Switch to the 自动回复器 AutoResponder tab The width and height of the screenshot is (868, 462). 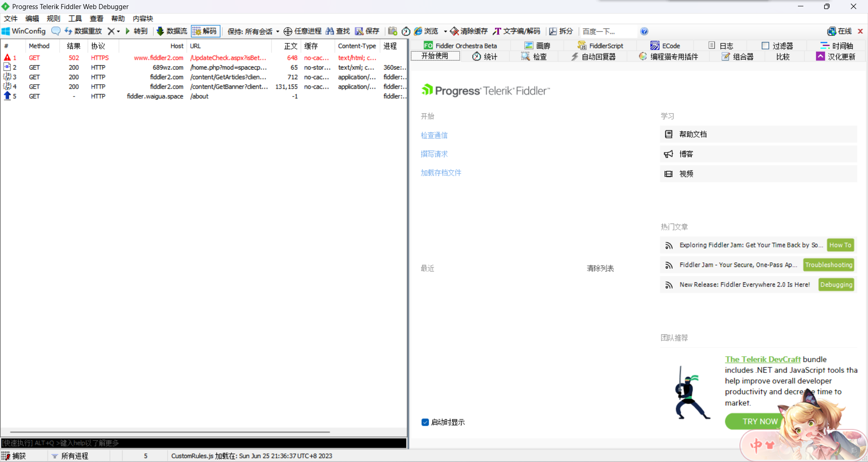pyautogui.click(x=593, y=57)
